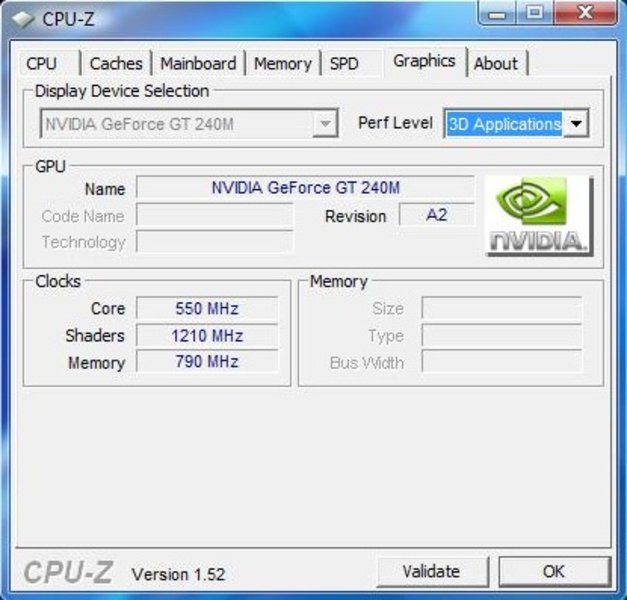Click the CPU-Z title bar app icon

click(x=22, y=19)
